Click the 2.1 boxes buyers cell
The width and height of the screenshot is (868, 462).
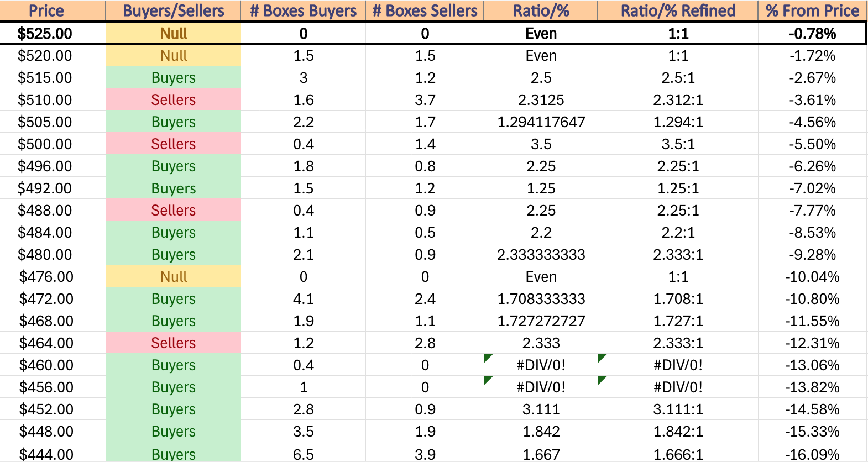point(303,254)
